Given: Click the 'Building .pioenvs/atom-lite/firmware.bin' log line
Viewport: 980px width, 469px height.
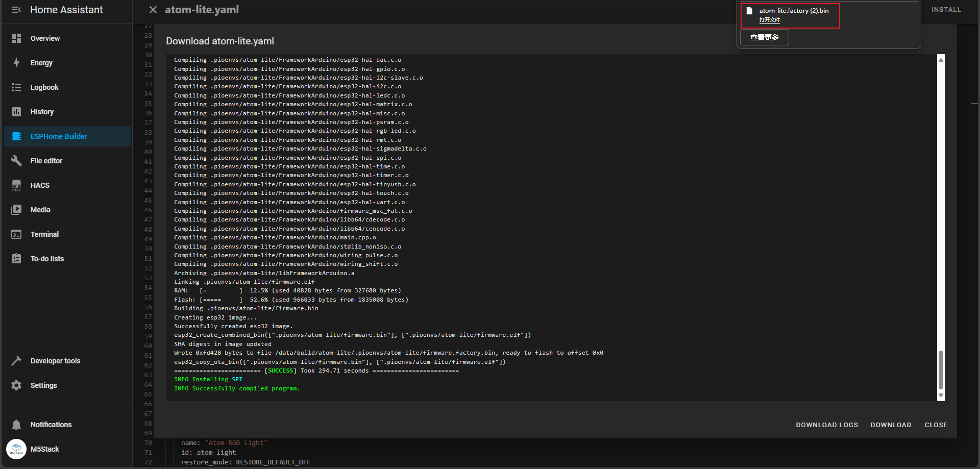Looking at the screenshot, I should coord(246,308).
